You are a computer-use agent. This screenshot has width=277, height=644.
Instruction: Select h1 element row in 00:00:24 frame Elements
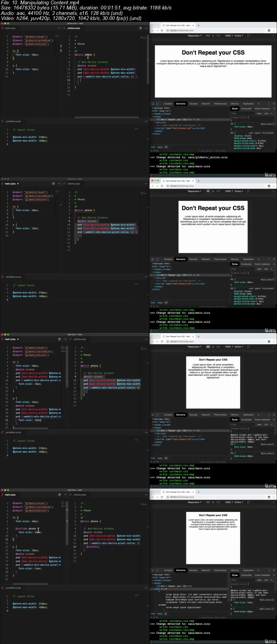189,120
